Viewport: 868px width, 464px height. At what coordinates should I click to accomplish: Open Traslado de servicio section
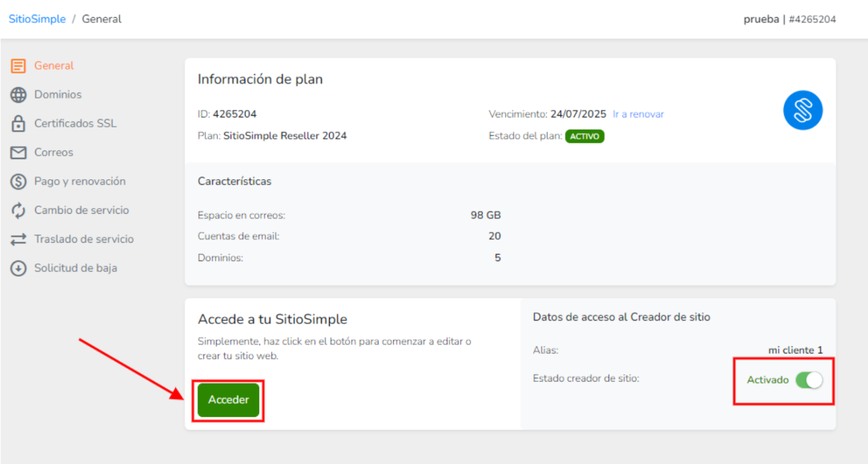(84, 239)
